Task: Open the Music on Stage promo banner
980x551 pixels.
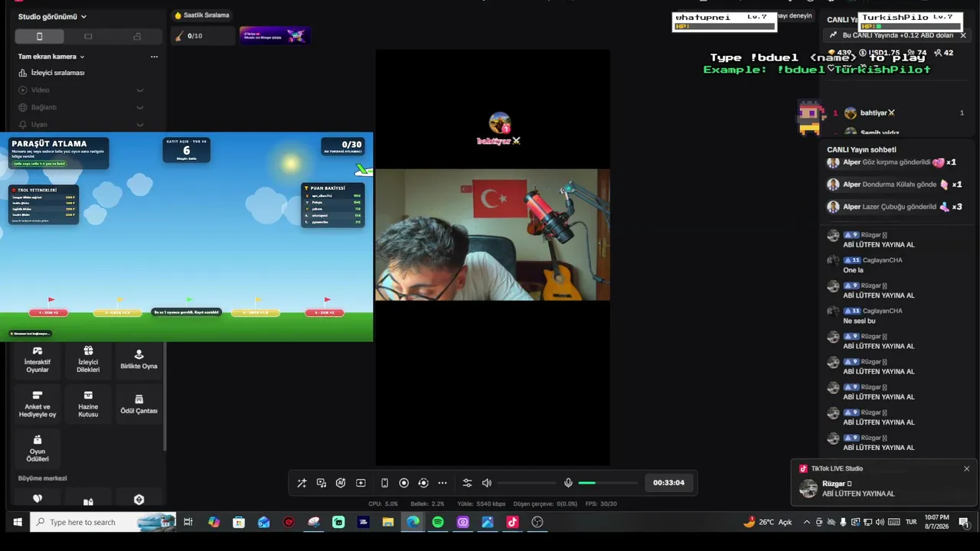Action: click(274, 35)
